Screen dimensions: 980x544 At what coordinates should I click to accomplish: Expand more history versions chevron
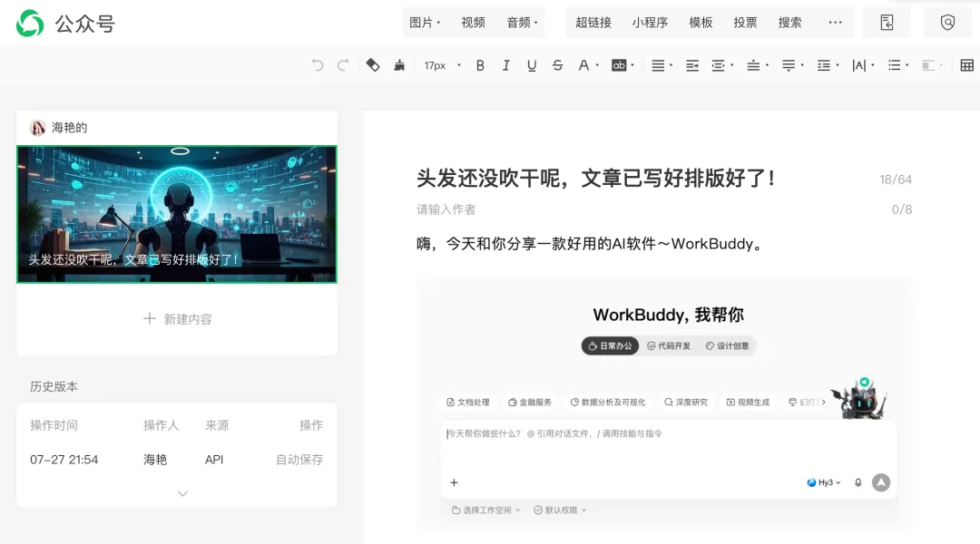[x=182, y=493]
